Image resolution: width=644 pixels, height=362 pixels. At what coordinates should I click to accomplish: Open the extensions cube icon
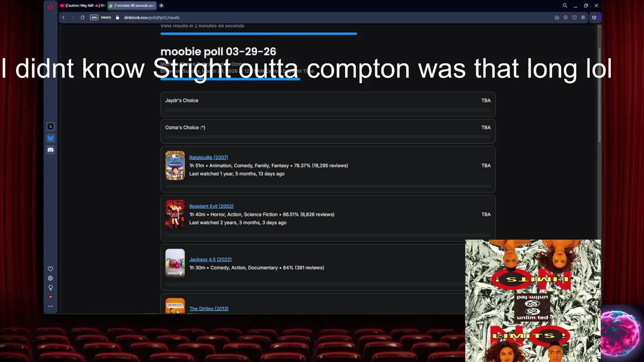(594, 18)
